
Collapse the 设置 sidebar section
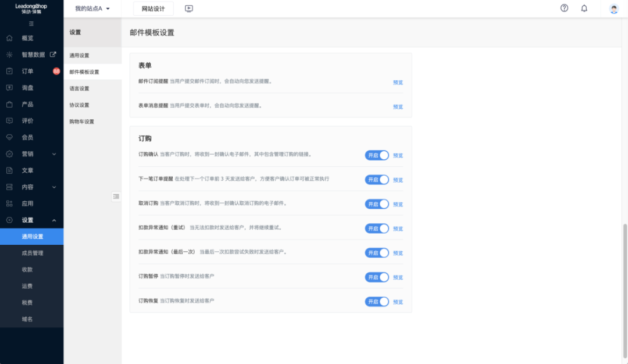tap(31, 220)
